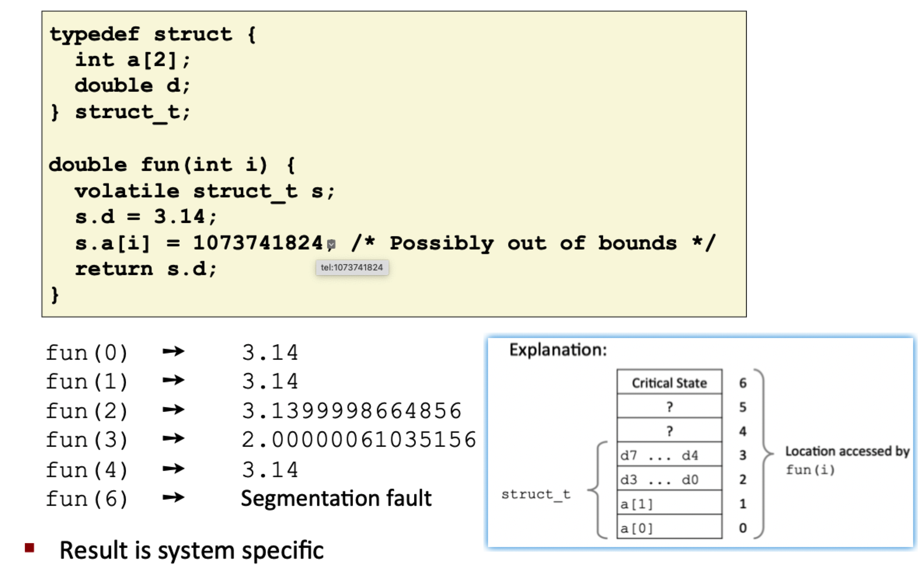The image size is (924, 568).
Task: Click the tel:1073741824 link tooltip
Action: click(352, 267)
